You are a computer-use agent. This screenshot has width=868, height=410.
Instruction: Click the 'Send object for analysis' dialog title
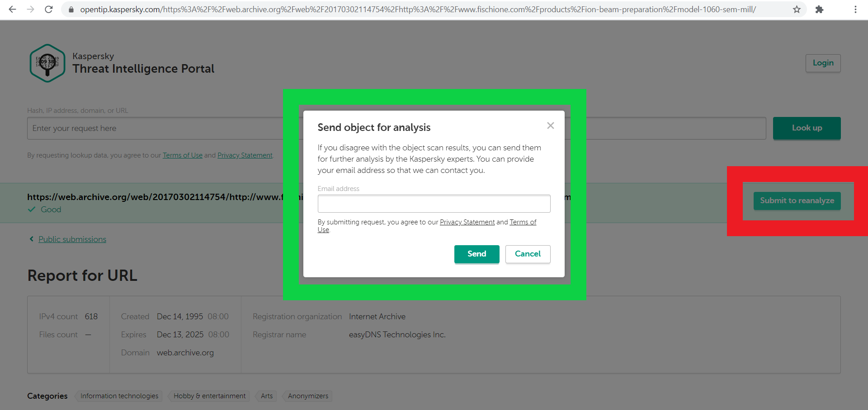coord(374,127)
